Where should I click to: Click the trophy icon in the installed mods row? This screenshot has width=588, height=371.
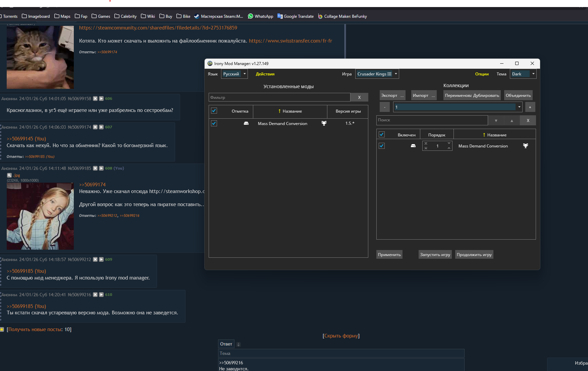[x=324, y=123]
